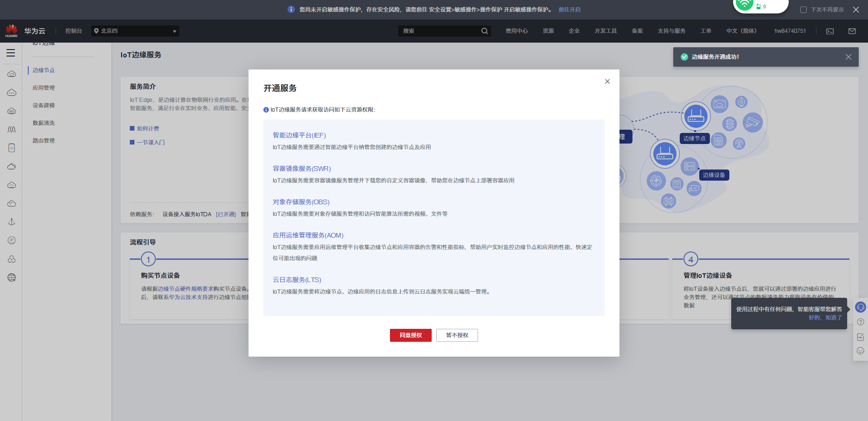
Task: Click the 华为云 brand name
Action: coord(35,31)
